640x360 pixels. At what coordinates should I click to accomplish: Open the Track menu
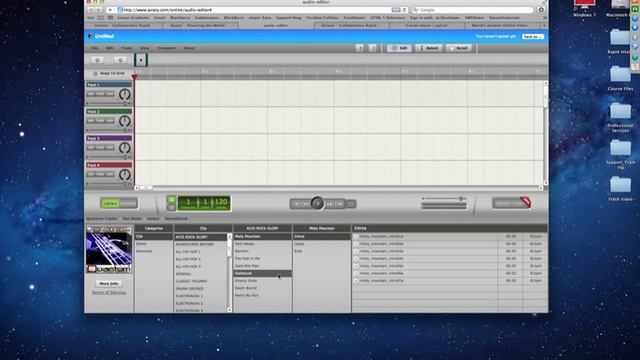[x=126, y=48]
